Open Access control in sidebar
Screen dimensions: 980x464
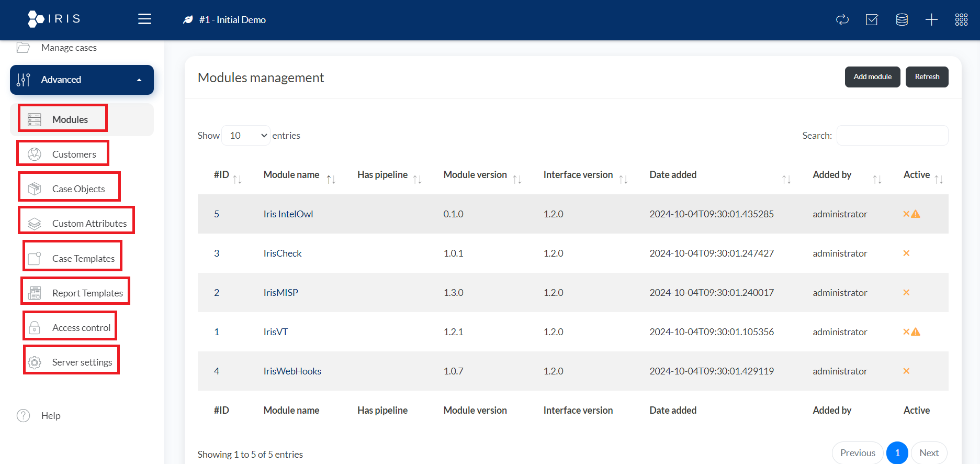click(x=81, y=328)
